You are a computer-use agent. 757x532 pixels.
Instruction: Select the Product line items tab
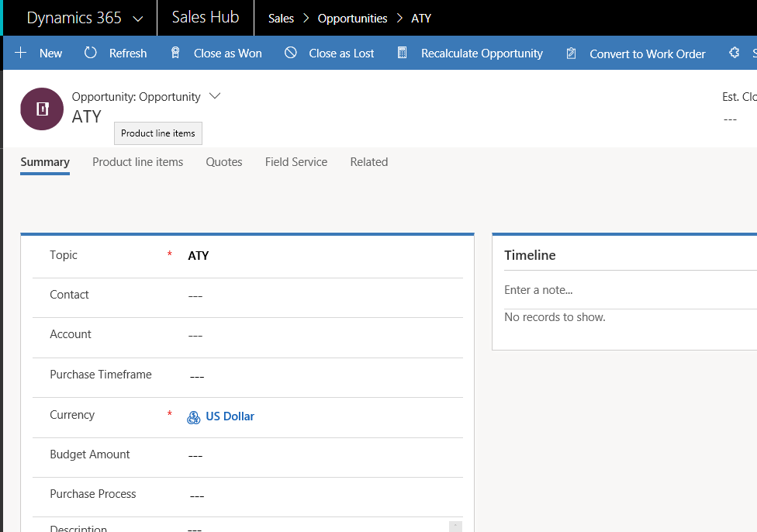(137, 162)
